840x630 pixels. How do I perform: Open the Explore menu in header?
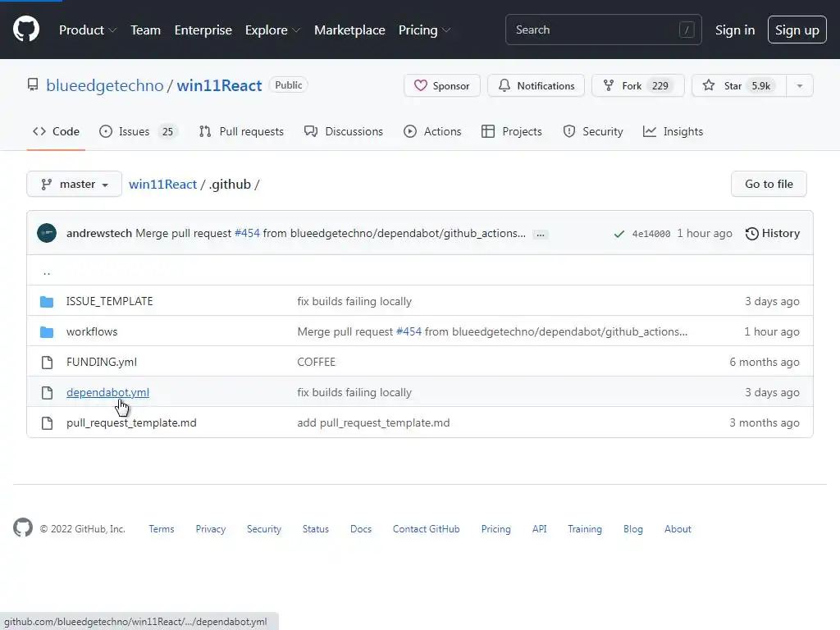(272, 30)
